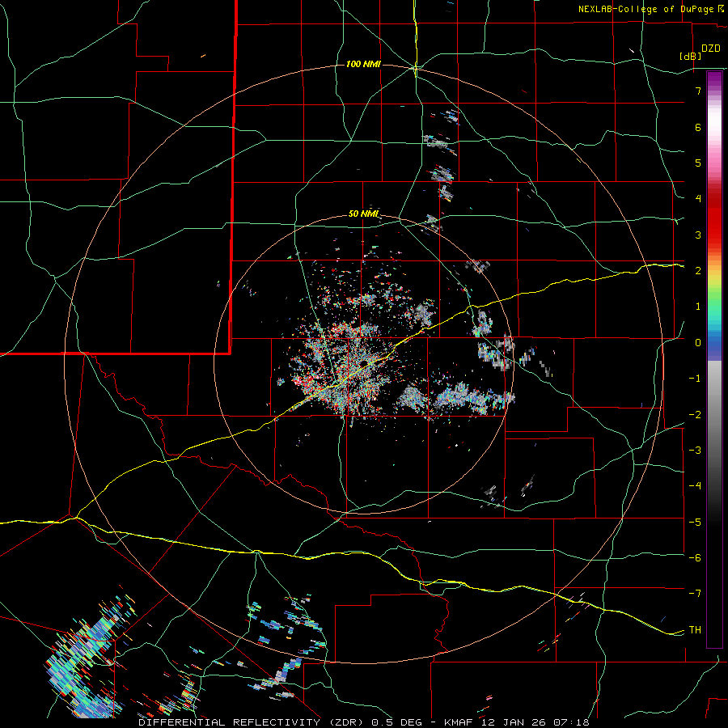This screenshot has width=728, height=728.
Task: Click the 6 value on the dB scale
Action: 698,127
